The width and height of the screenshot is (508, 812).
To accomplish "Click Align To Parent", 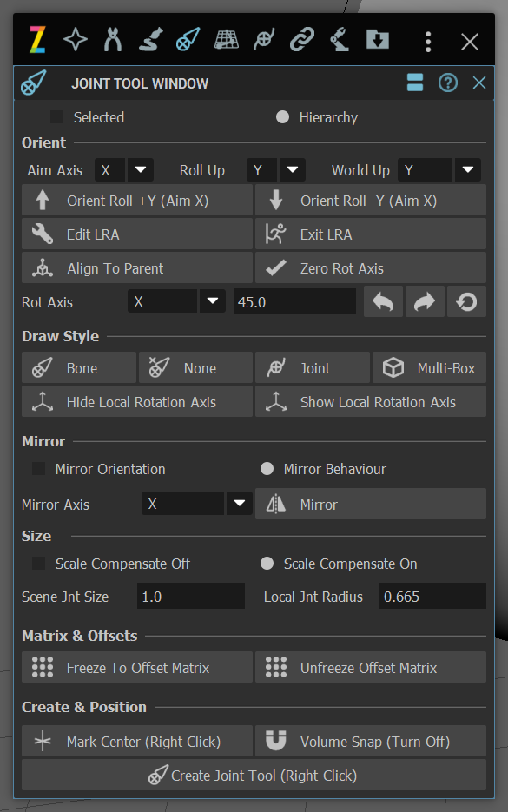I will click(136, 267).
